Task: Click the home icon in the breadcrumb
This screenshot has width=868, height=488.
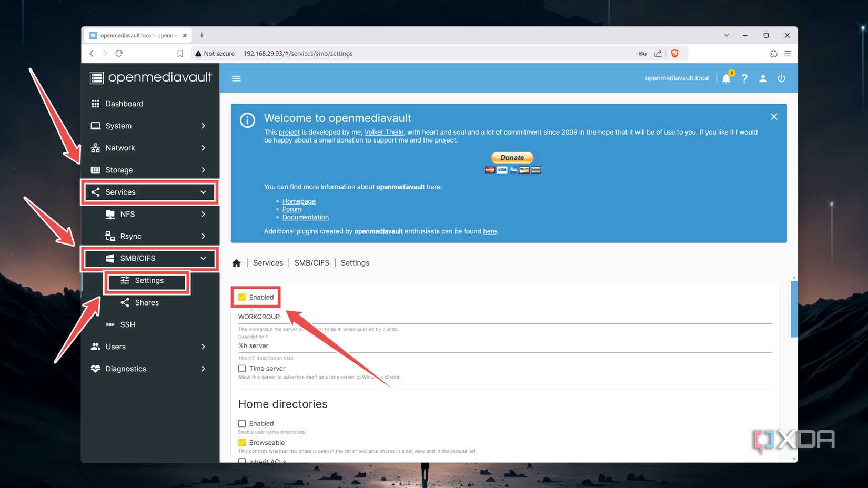Action: point(236,262)
